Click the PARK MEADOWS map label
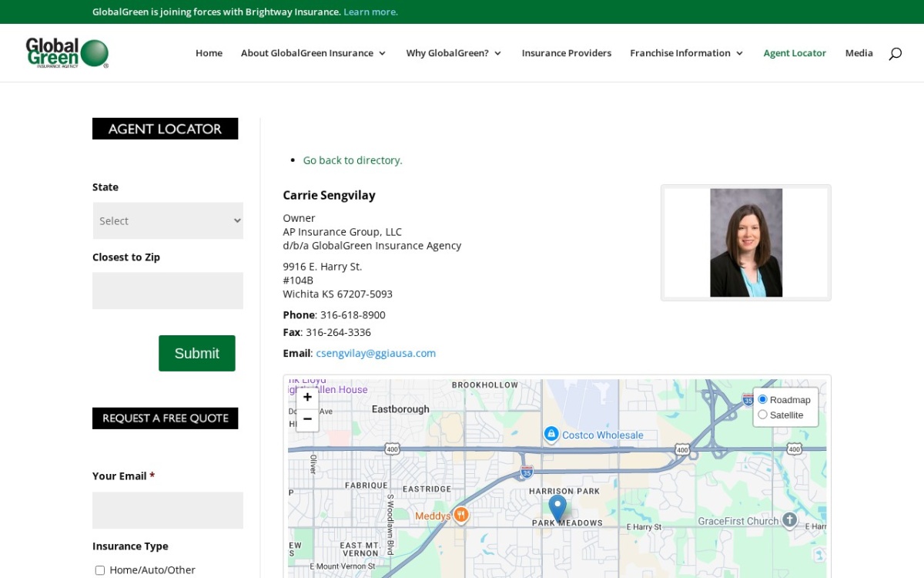The width and height of the screenshot is (924, 578). tap(567, 523)
